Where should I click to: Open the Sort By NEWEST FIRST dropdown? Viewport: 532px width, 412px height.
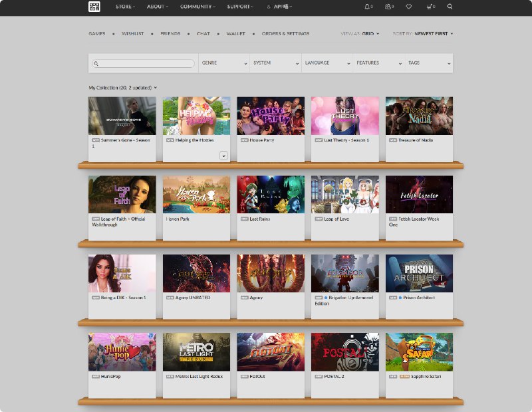tap(423, 34)
